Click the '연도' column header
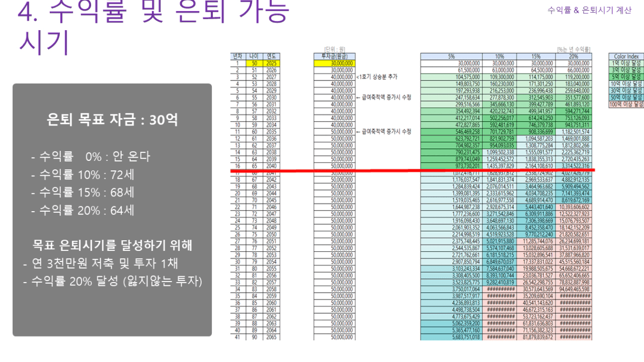Screen dimensions: 644x362 (x=272, y=56)
